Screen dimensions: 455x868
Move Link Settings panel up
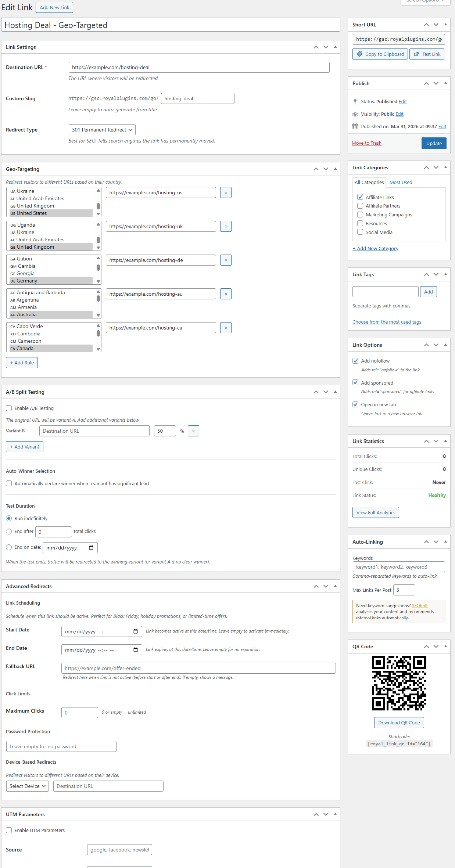[x=316, y=47]
